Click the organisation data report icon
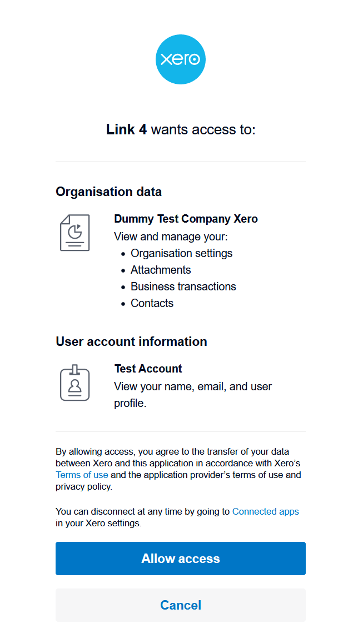The width and height of the screenshot is (358, 644). click(74, 233)
